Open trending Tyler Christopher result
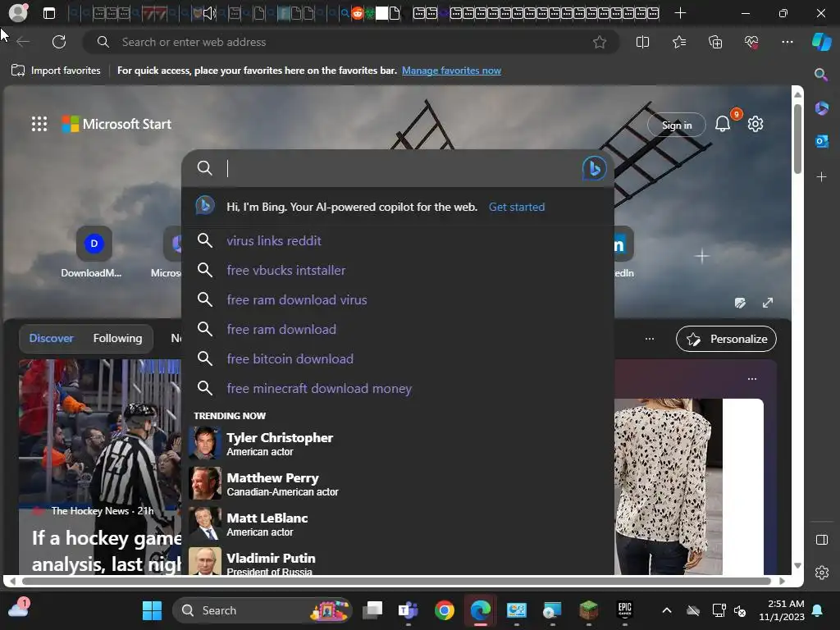This screenshot has width=840, height=630. point(398,444)
